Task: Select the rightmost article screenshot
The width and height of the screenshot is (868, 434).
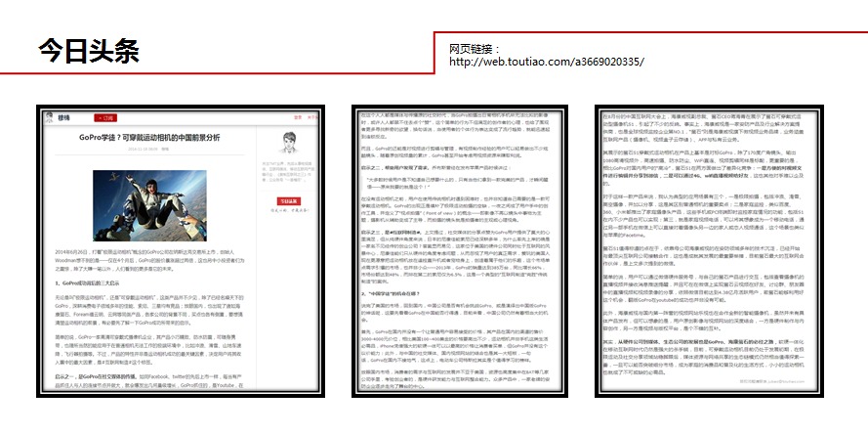Action: pos(709,251)
